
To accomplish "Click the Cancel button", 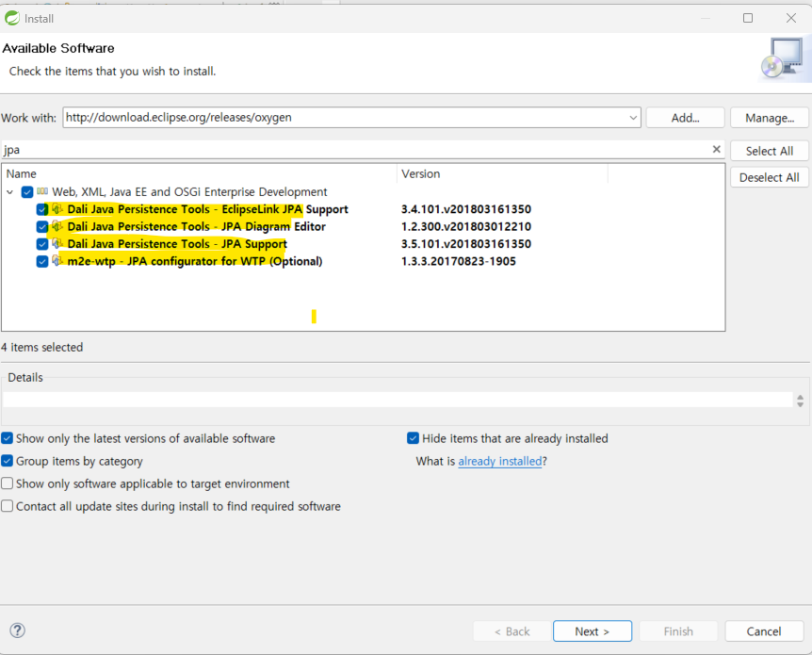I will (x=764, y=631).
